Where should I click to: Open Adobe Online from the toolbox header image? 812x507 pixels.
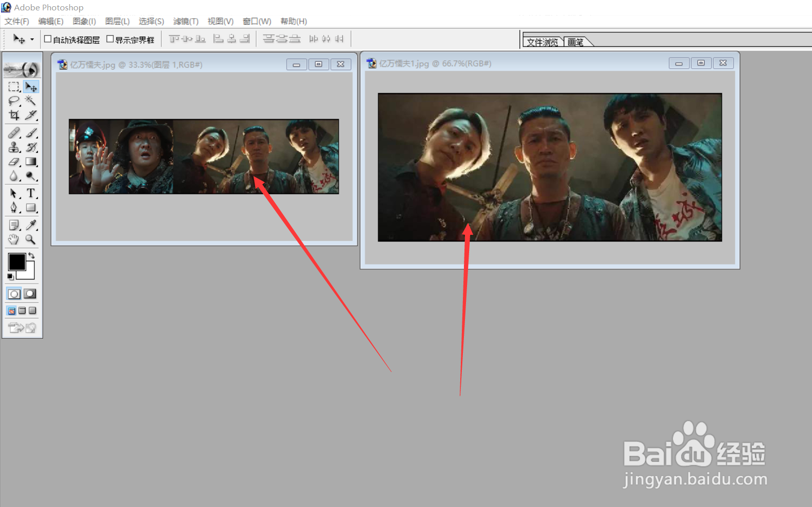22,69
